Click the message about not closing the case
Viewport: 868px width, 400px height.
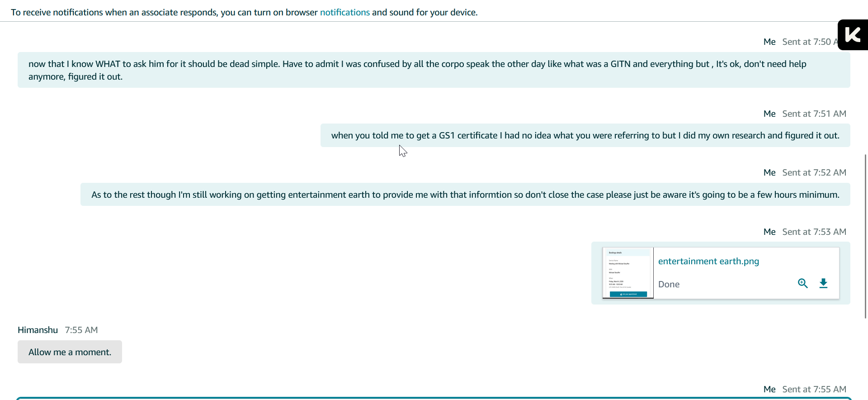(465, 195)
